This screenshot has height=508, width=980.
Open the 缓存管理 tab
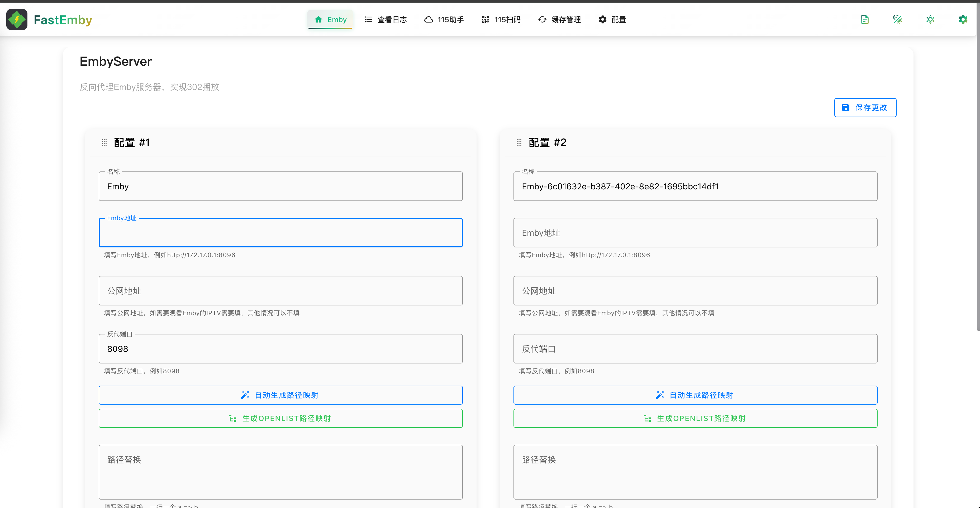point(559,20)
